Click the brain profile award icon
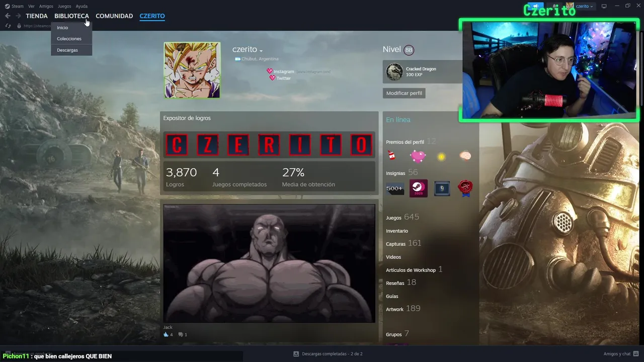 [465, 156]
